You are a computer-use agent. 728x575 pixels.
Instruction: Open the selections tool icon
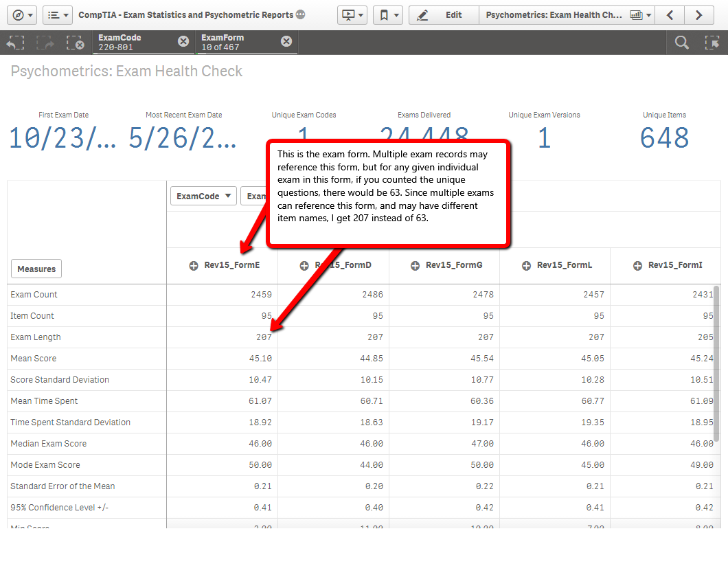pyautogui.click(x=712, y=43)
